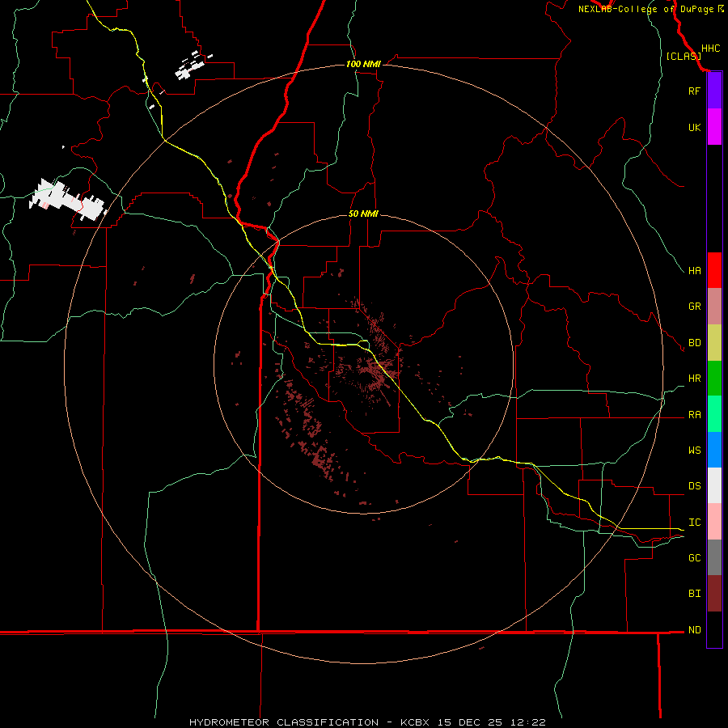Click the red HA legend color swatch
This screenshot has height=728, width=728.
[714, 270]
